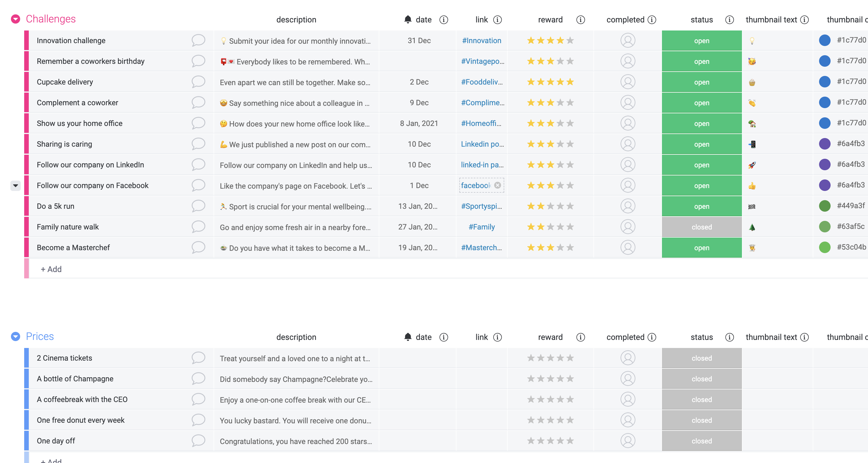Toggle closed status on Family nature walk
This screenshot has height=463, width=868.
[702, 227]
